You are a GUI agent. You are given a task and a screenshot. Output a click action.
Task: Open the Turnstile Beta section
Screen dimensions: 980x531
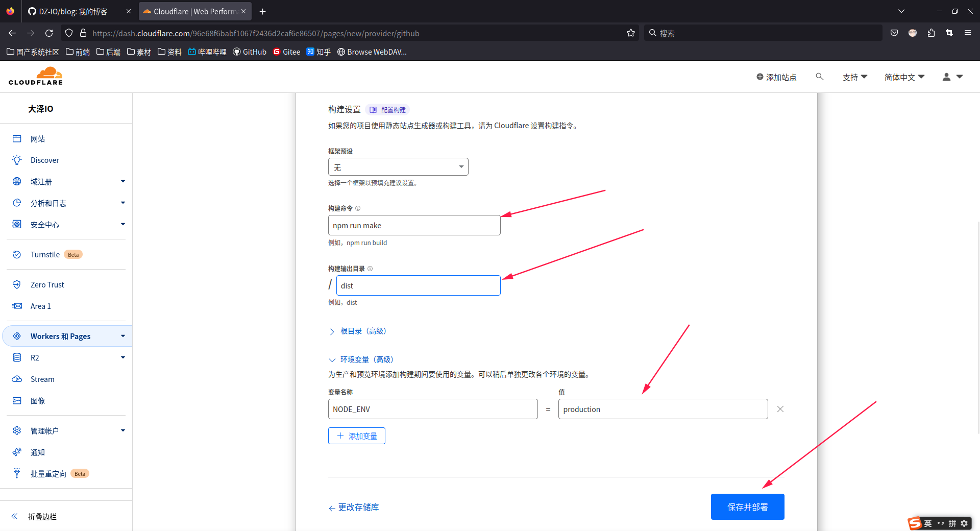[x=45, y=254]
